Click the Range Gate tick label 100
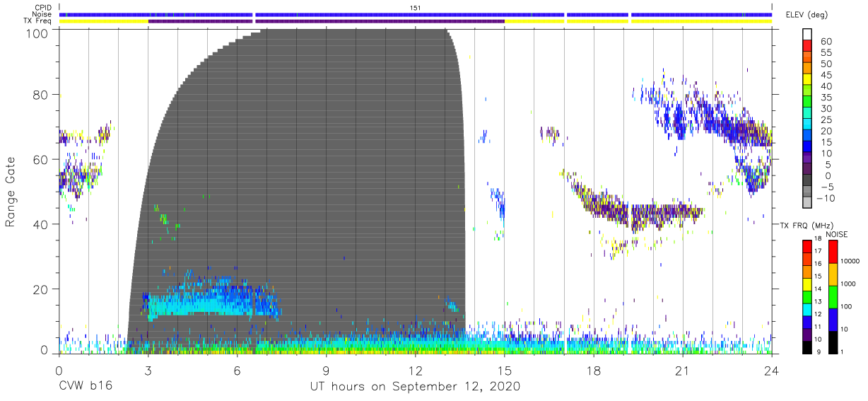 pos(38,33)
